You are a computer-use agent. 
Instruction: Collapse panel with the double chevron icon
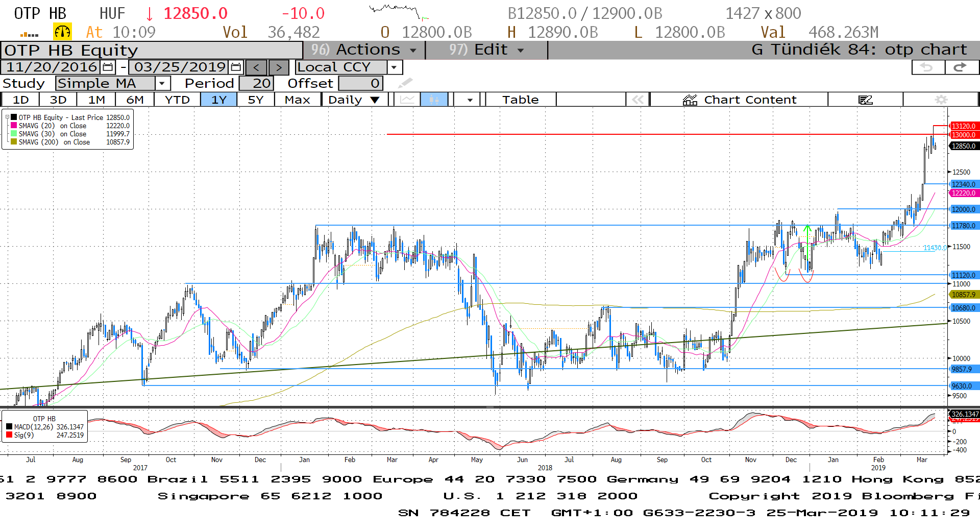[x=638, y=100]
